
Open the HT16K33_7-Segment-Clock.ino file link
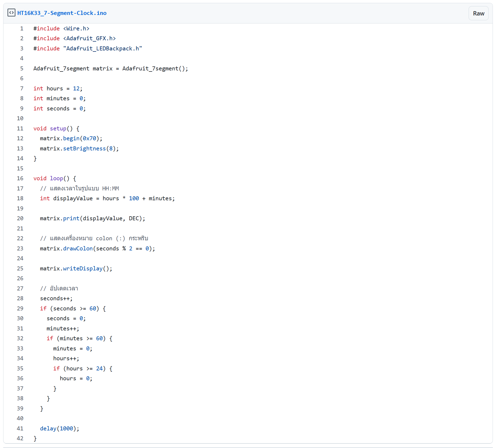pyautogui.click(x=62, y=13)
